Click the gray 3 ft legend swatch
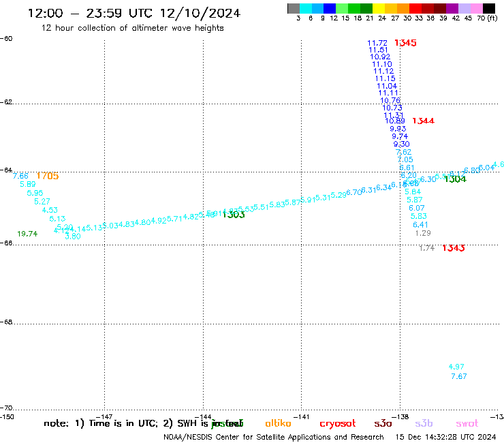504x443 pixels. (x=294, y=8)
